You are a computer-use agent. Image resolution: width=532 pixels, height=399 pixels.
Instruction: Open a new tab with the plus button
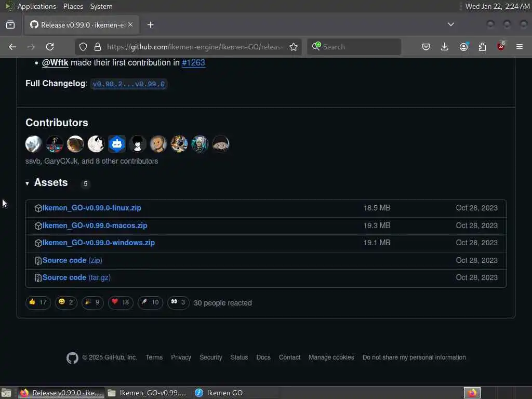(x=151, y=25)
